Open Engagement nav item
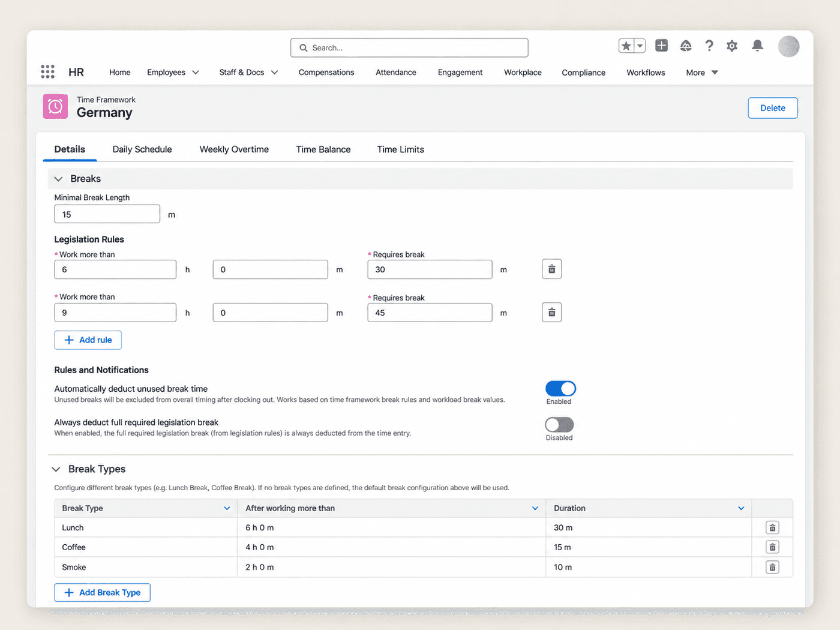 [x=460, y=73]
